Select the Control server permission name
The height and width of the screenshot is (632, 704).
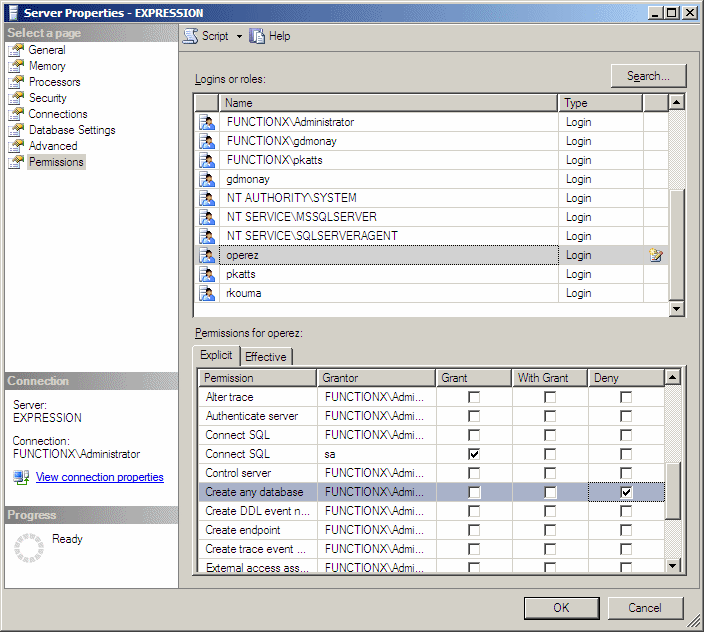click(x=238, y=473)
